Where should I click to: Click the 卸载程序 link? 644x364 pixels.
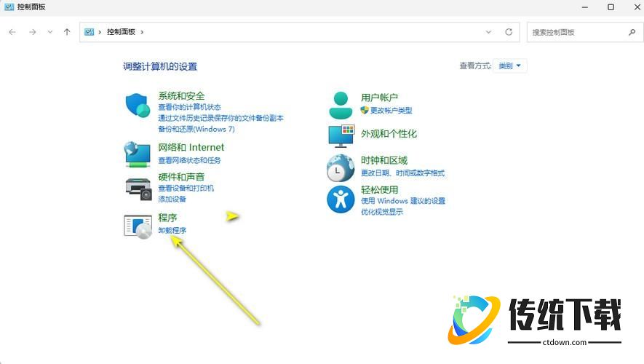point(172,231)
